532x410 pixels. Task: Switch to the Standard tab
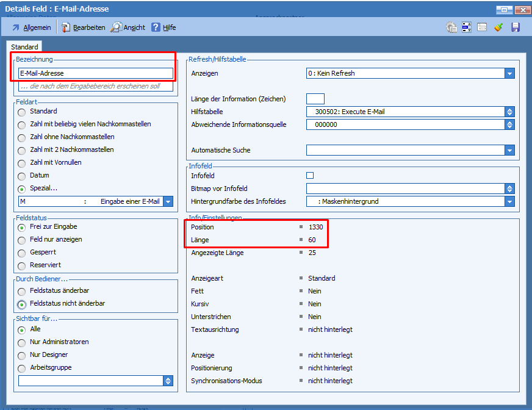24,47
